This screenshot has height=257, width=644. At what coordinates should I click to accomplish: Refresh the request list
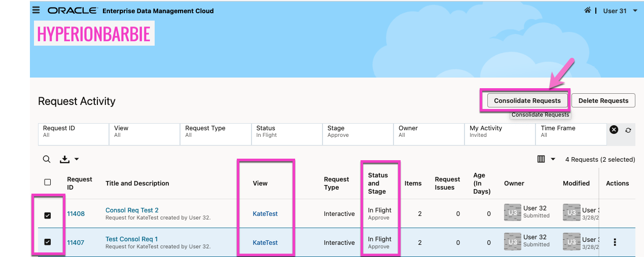tap(628, 130)
